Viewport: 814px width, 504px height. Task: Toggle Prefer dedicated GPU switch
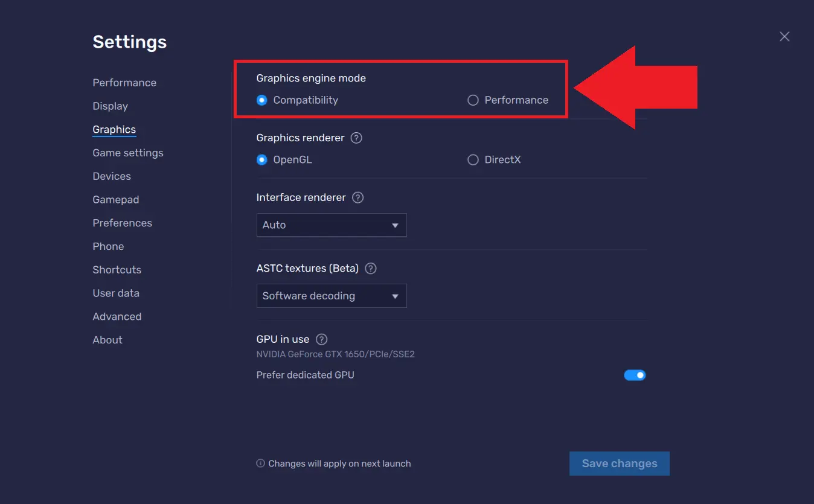click(635, 375)
